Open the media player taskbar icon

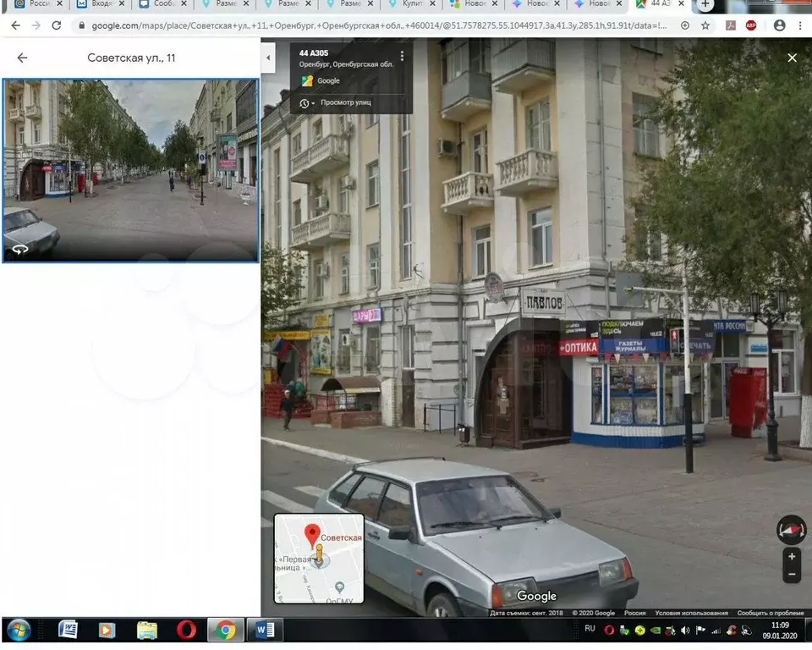point(107,630)
